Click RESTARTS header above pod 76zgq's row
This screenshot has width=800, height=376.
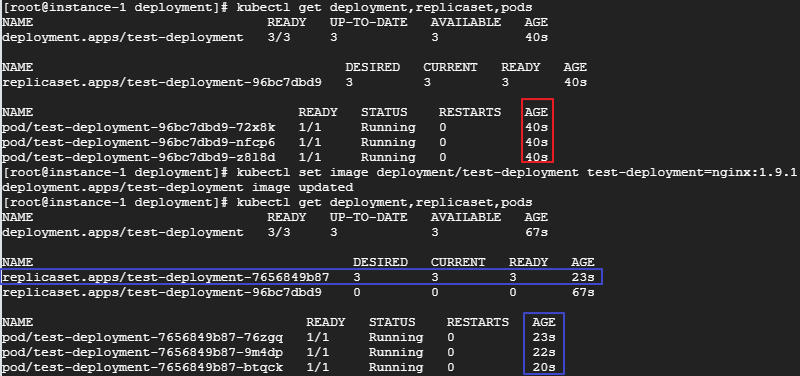coord(478,322)
